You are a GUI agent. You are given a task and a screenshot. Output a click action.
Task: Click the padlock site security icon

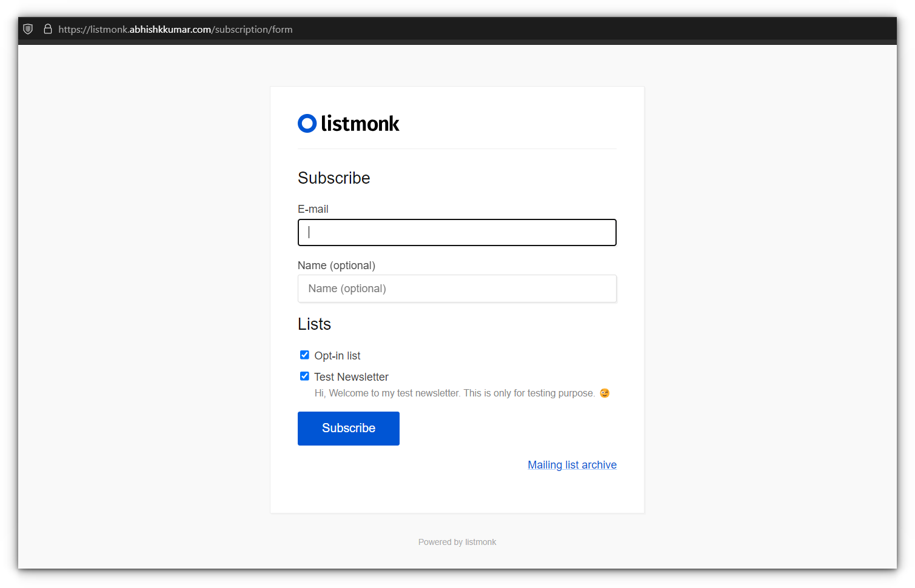point(48,29)
